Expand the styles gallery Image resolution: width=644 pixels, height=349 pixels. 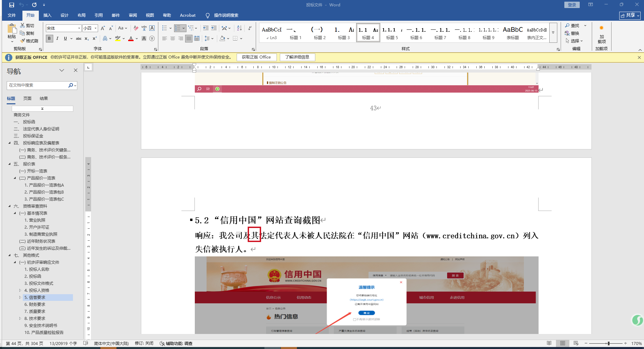click(553, 33)
